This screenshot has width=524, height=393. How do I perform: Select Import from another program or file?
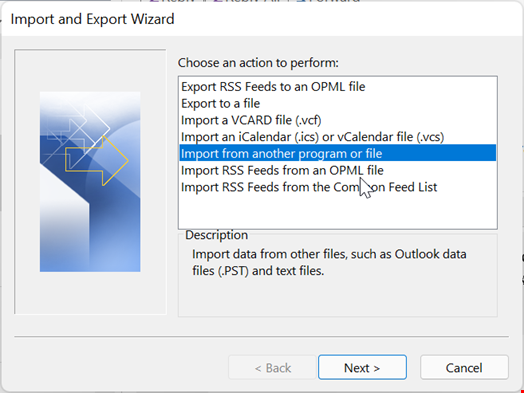tap(338, 153)
